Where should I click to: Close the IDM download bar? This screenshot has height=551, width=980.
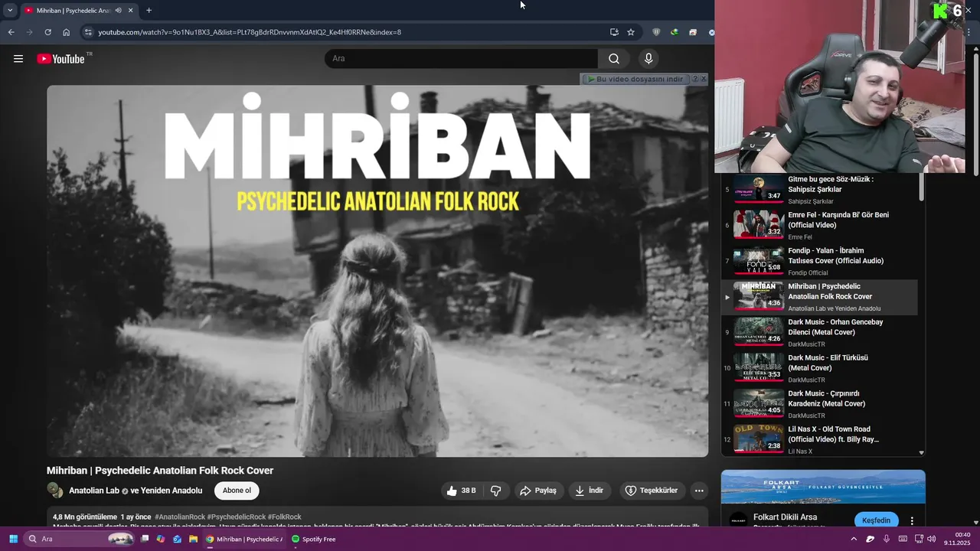click(x=704, y=79)
